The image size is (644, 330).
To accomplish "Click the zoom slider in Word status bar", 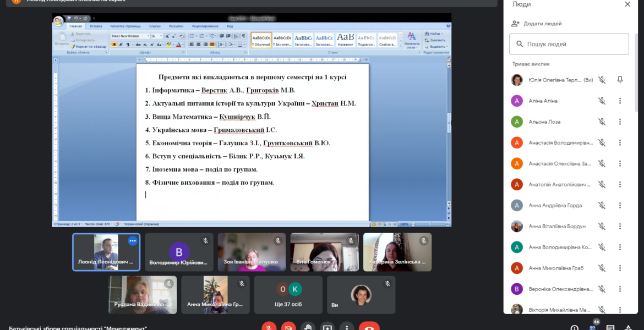I will pos(430,224).
